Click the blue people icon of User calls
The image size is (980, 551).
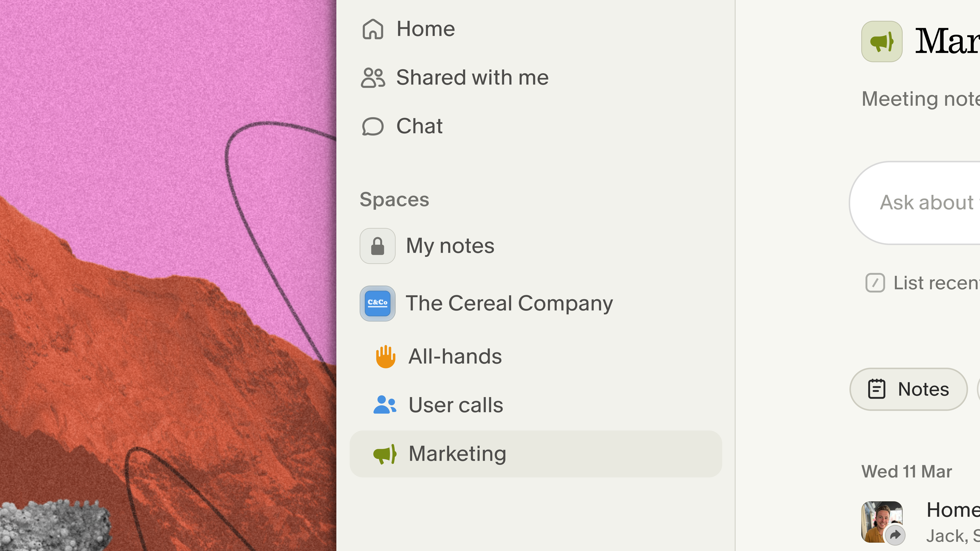[x=385, y=404]
